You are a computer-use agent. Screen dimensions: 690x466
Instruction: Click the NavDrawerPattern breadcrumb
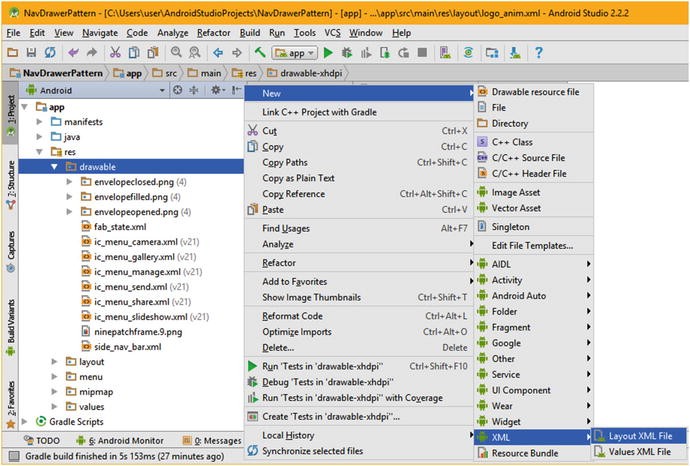tap(57, 73)
